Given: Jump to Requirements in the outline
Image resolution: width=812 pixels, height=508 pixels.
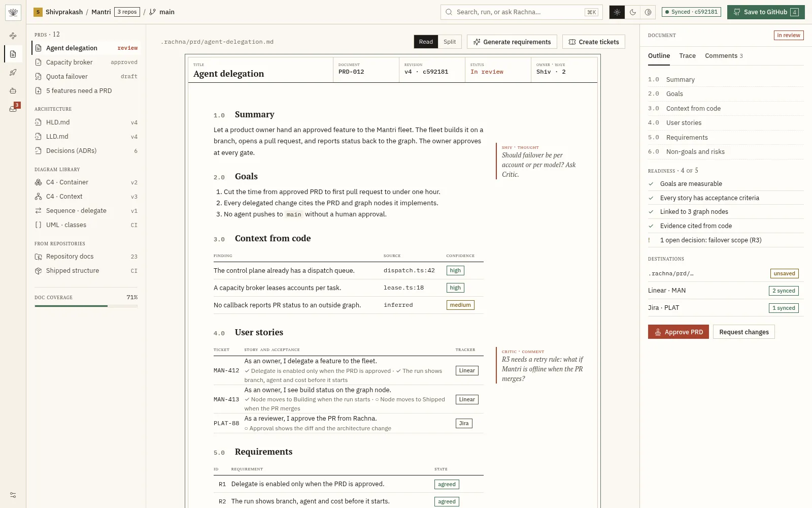Looking at the screenshot, I should [x=726, y=137].
